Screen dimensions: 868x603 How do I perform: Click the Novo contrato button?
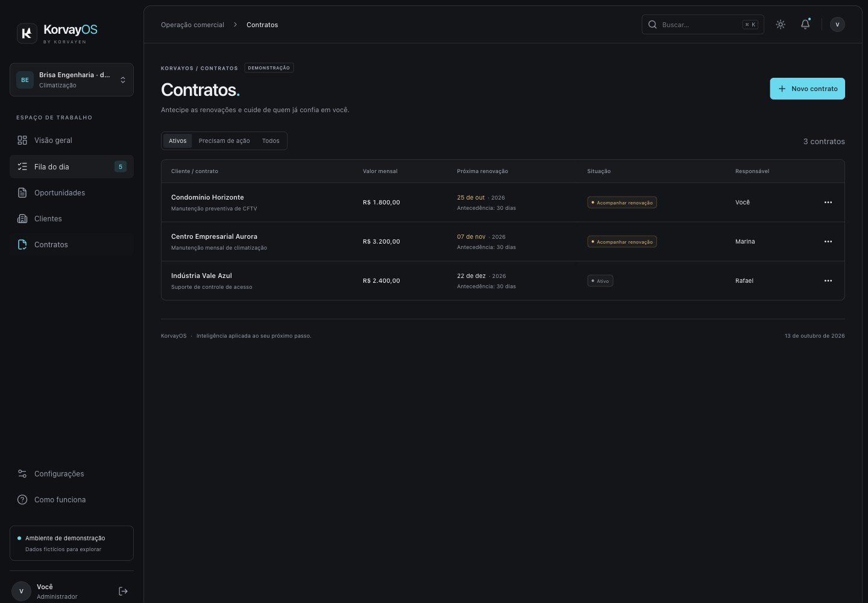pyautogui.click(x=807, y=89)
